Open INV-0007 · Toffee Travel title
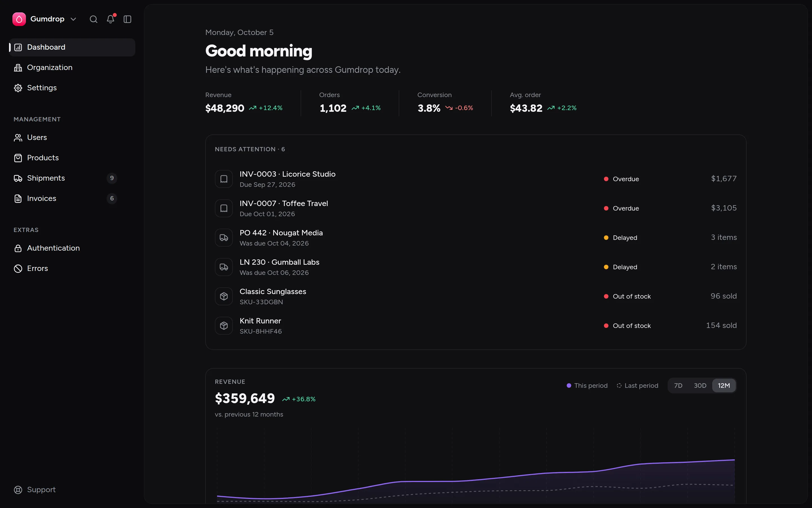 tap(284, 203)
